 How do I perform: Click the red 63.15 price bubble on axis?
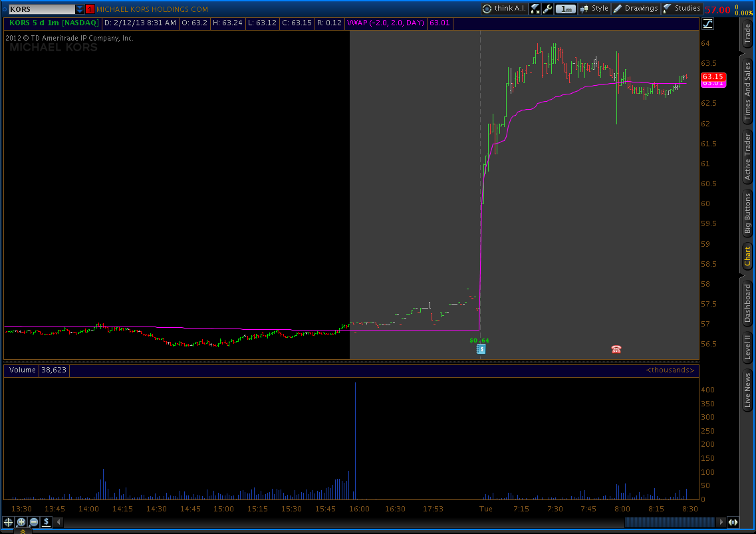click(x=713, y=76)
